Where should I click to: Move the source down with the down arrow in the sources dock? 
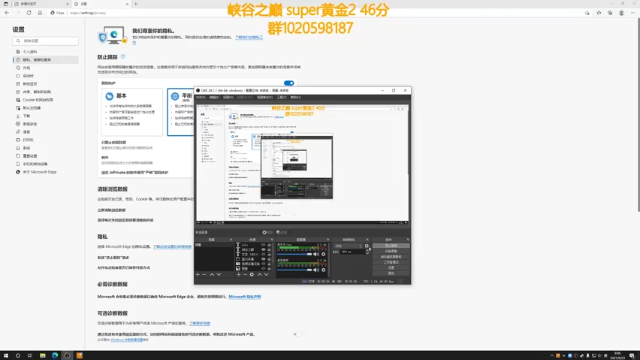[266, 275]
